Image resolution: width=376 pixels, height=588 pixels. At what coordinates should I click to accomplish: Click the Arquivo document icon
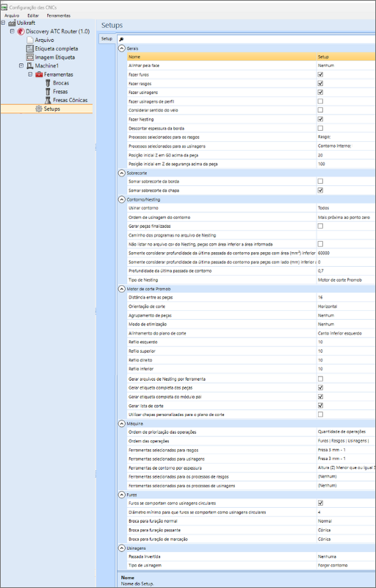click(x=30, y=40)
